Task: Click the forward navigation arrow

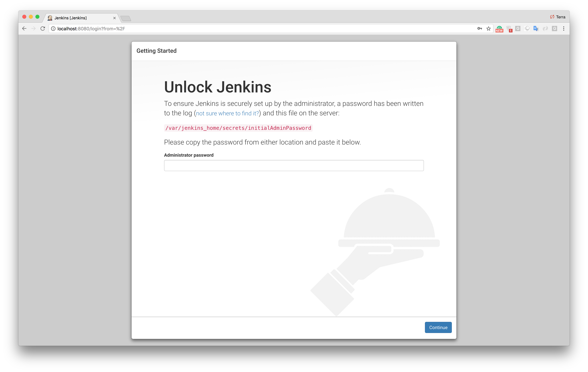Action: coord(33,29)
